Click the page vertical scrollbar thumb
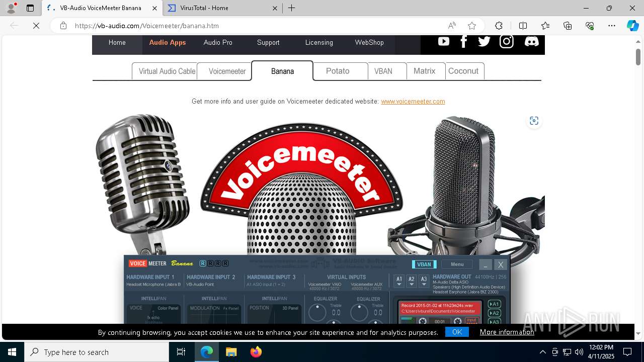The image size is (644, 362). click(x=638, y=57)
